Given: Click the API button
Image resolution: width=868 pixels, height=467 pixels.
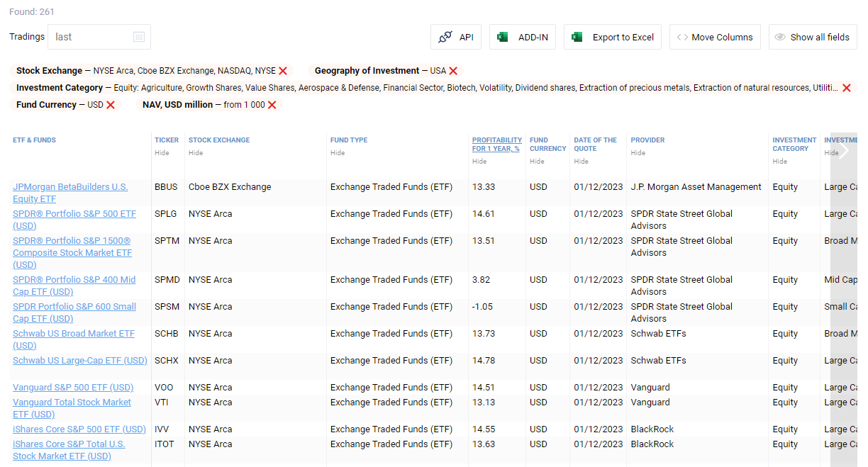Looking at the screenshot, I should 456,37.
